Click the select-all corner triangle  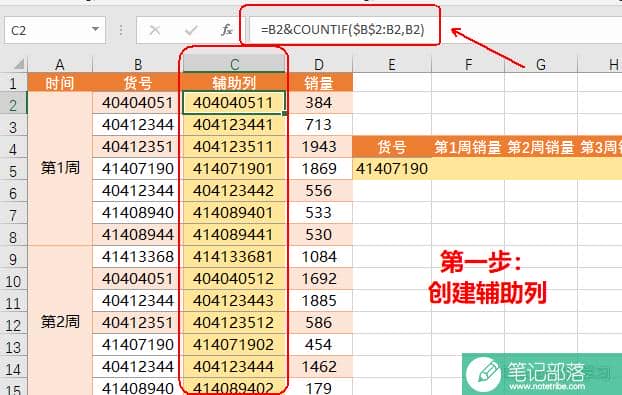(18, 64)
